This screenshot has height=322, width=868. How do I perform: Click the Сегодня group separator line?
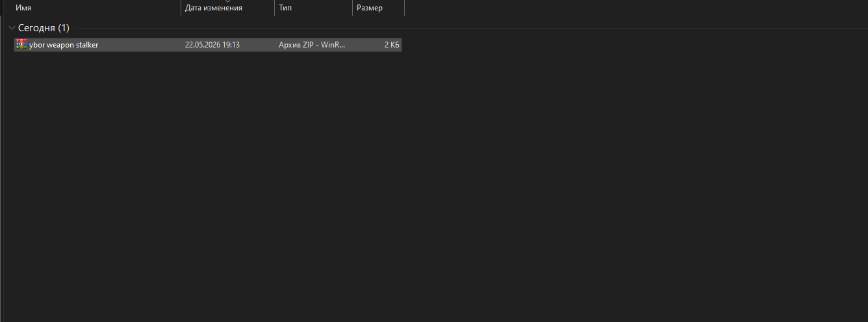click(x=468, y=28)
